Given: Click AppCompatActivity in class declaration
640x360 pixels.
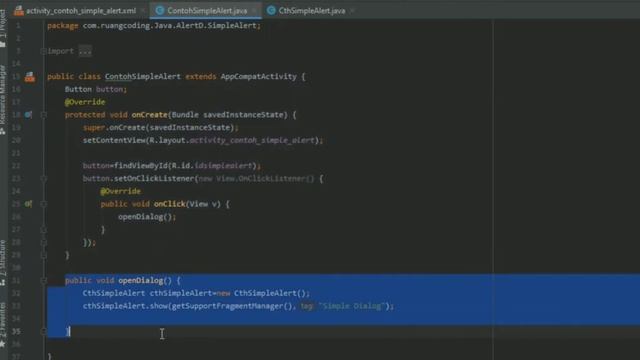Looking at the screenshot, I should point(258,76).
